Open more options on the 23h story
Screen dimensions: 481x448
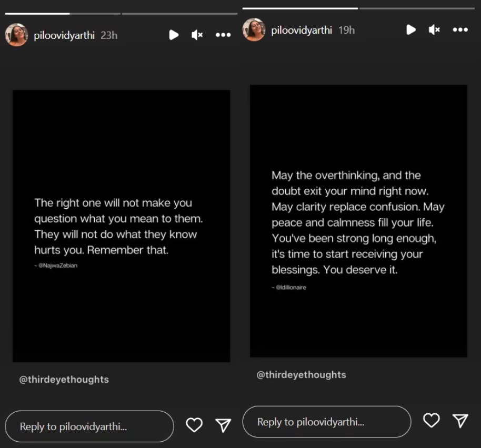coord(223,35)
